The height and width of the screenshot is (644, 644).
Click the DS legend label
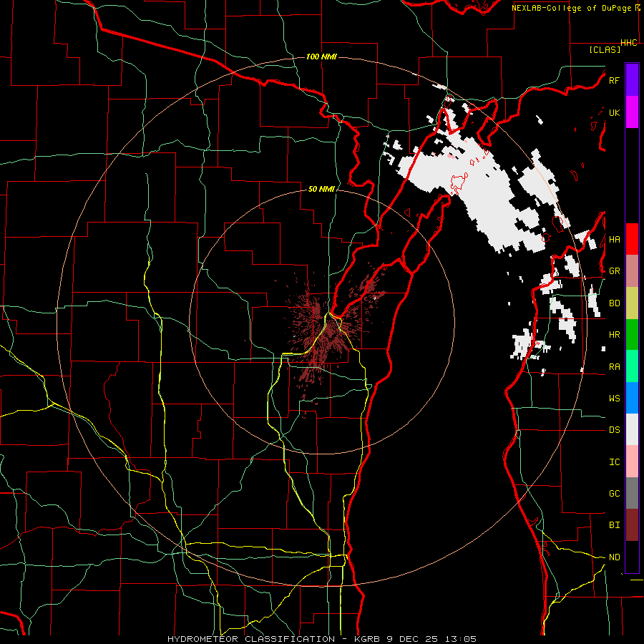(614, 430)
